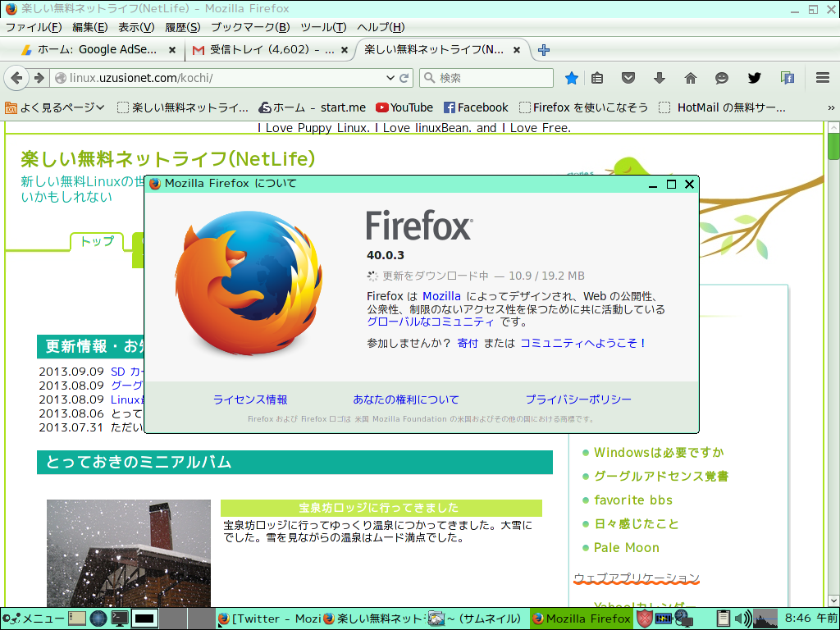Toggle the blue bookmark star
The height and width of the screenshot is (630, 840).
click(x=572, y=78)
